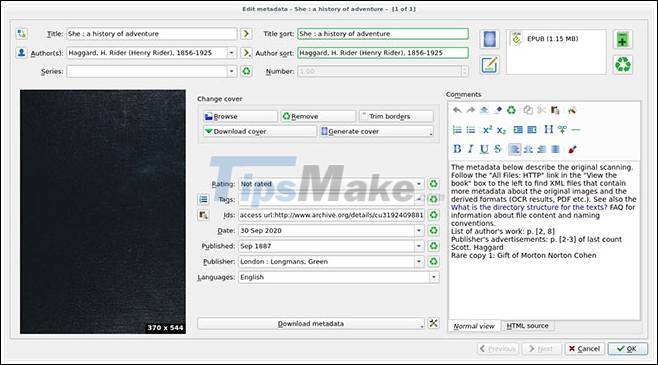Viewport: 658px width, 365px height.
Task: Insert an unordered bullet list in Comments
Action: click(470, 130)
